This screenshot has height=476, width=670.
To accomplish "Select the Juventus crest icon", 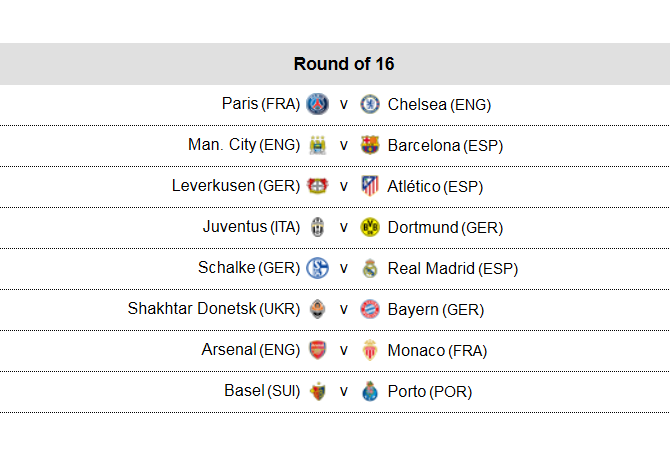I will click(317, 227).
